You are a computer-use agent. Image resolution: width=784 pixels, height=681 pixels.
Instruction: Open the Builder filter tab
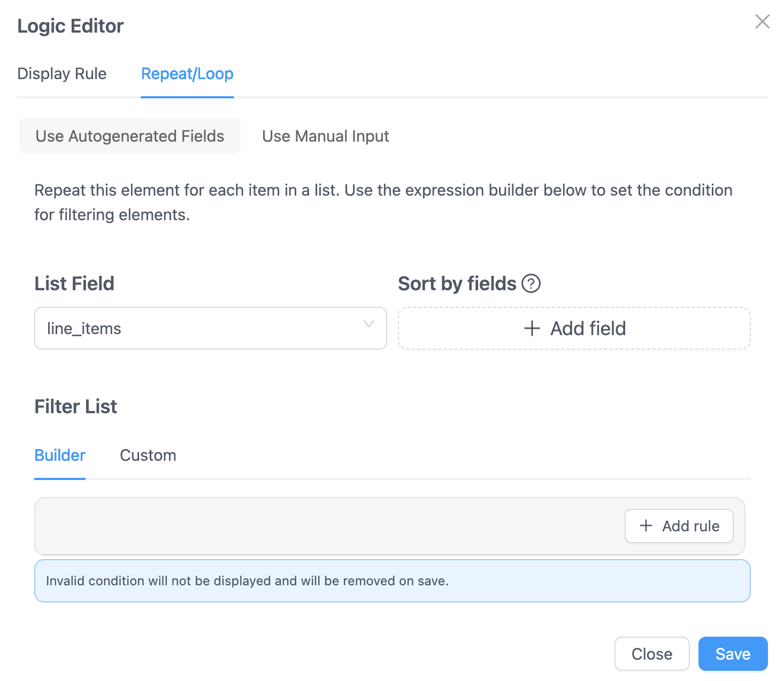(x=60, y=455)
